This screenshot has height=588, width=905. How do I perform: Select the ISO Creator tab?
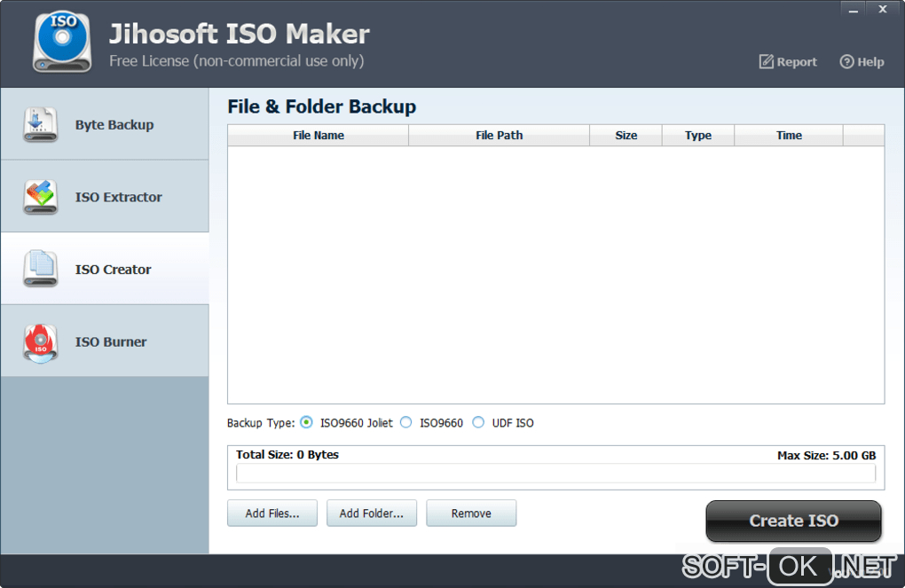105,269
